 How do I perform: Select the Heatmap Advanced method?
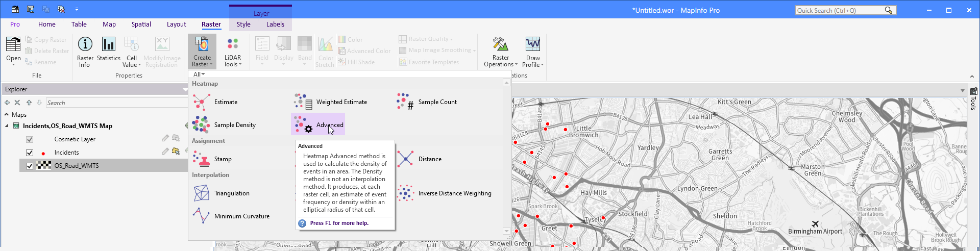(x=318, y=124)
